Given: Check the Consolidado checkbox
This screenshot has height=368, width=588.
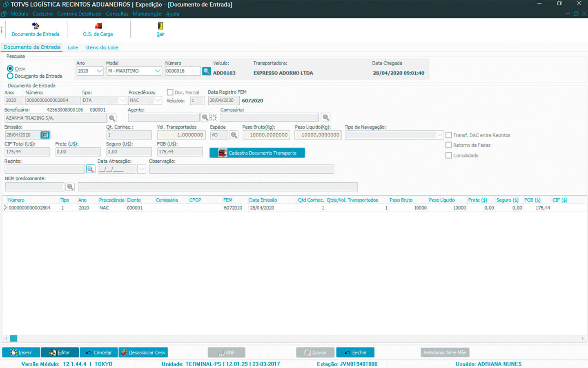Looking at the screenshot, I should click(449, 155).
